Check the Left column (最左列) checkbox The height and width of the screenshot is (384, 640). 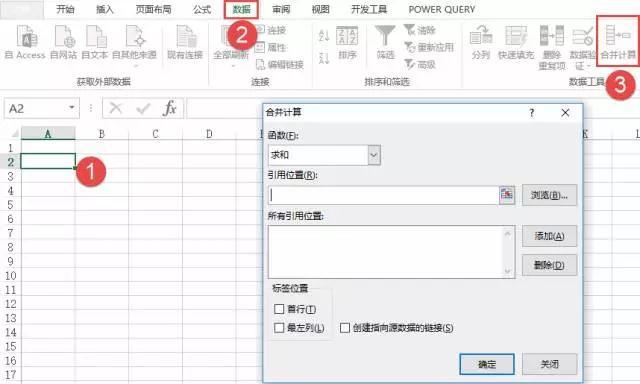tap(279, 328)
